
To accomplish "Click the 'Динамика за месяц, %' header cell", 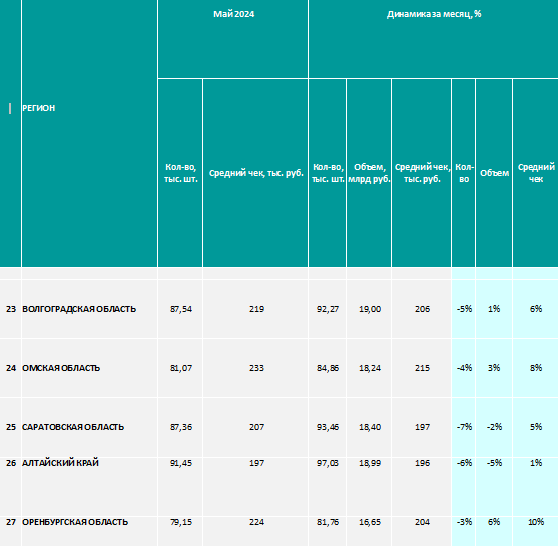I will point(434,39).
